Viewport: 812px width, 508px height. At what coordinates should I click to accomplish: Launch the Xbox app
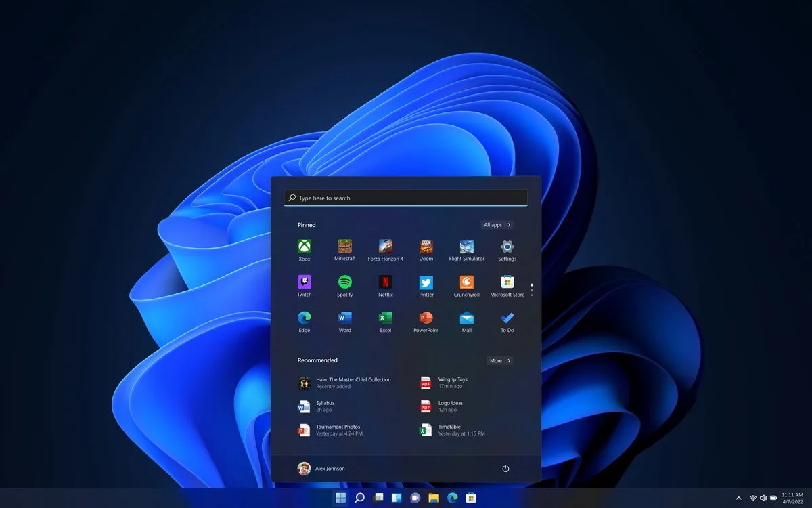pos(304,245)
